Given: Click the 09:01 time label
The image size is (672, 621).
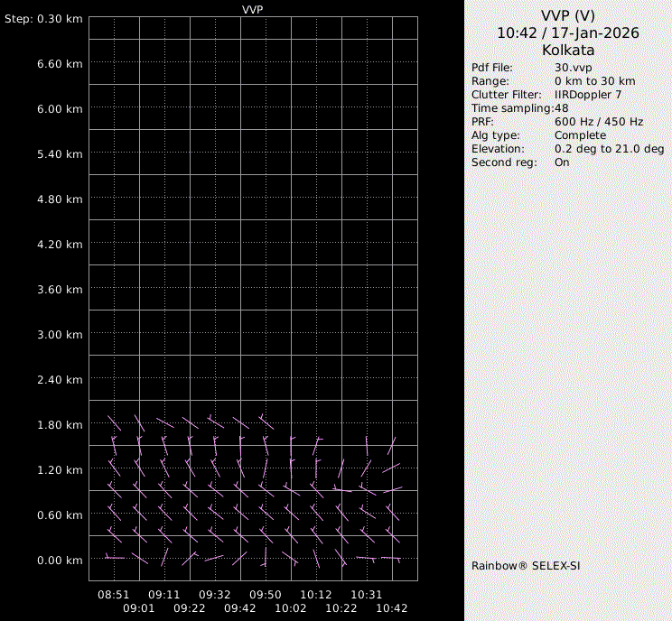Looking at the screenshot, I should 139,608.
